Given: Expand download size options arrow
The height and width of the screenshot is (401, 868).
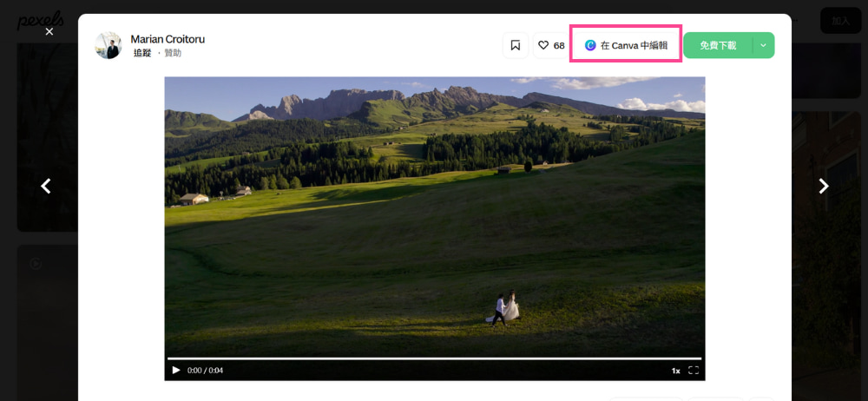Looking at the screenshot, I should tap(763, 45).
